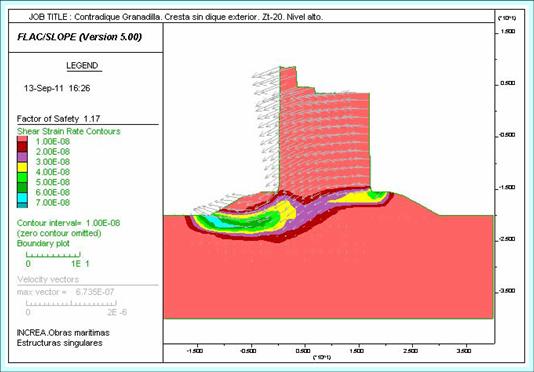The image size is (534, 372).
Task: Click the max vector = 6.735E-07 text
Action: click(65, 292)
